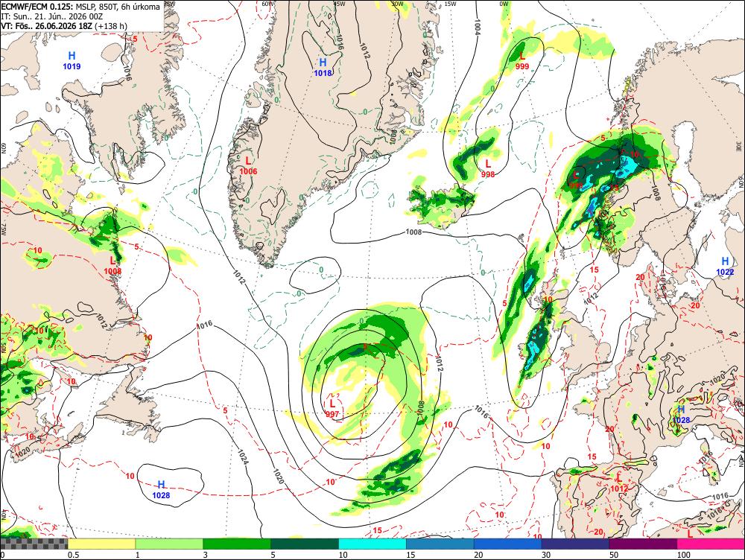745x560 pixels.
Task: Select the 1012 low over Spain
Action: (x=619, y=483)
